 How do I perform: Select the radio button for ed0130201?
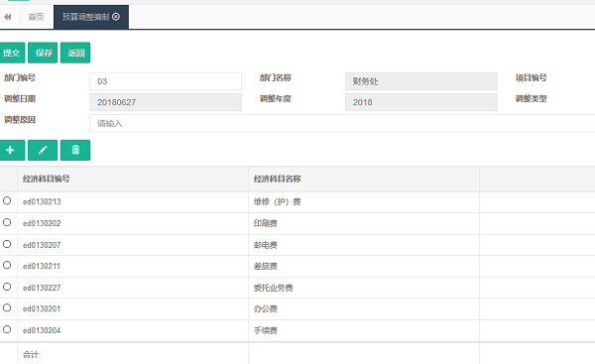[7, 307]
